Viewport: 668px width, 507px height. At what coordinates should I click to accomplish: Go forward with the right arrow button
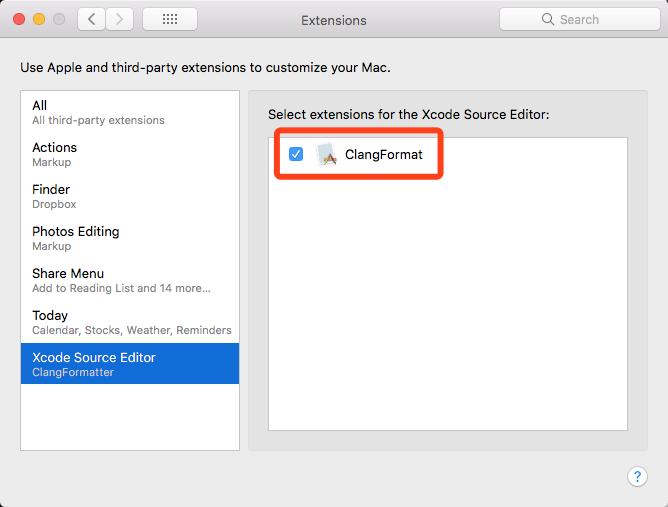[120, 19]
